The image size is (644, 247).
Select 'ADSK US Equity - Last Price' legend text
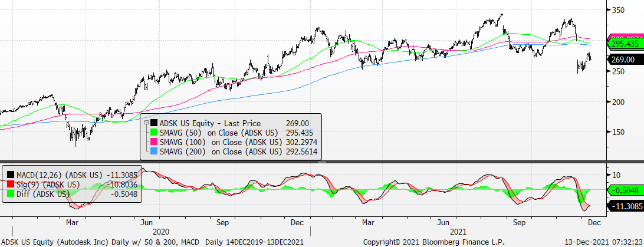[x=210, y=123]
